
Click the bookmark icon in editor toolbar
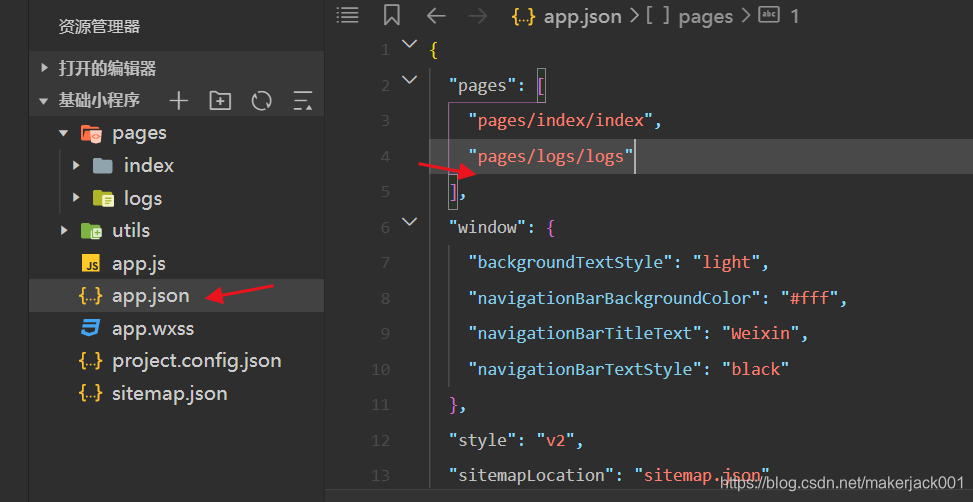392,16
